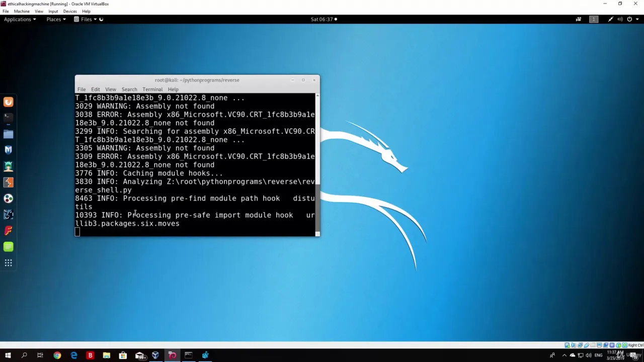The image size is (644, 362).
Task: Open the network icon in the system tray
Action: click(580, 355)
